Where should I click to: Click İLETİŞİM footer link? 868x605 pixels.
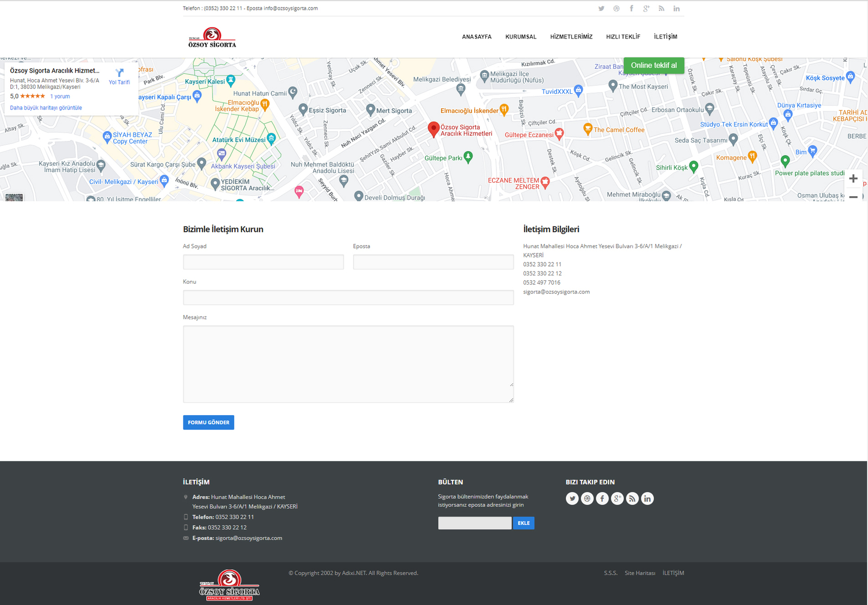point(673,573)
